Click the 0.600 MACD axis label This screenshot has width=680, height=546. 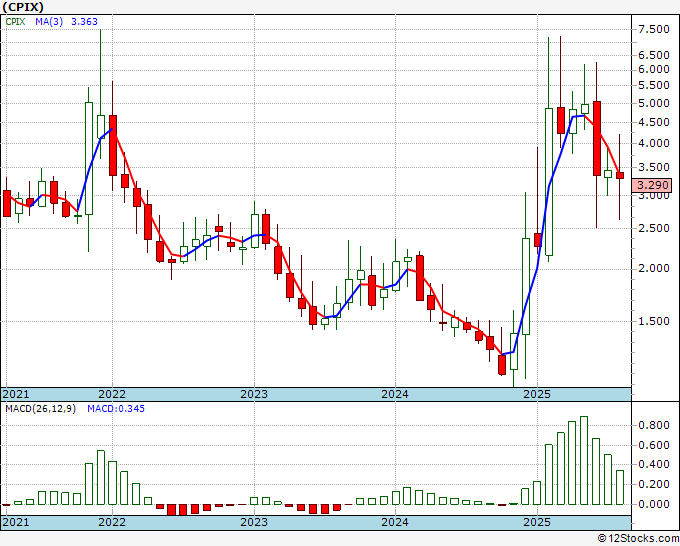(x=654, y=445)
